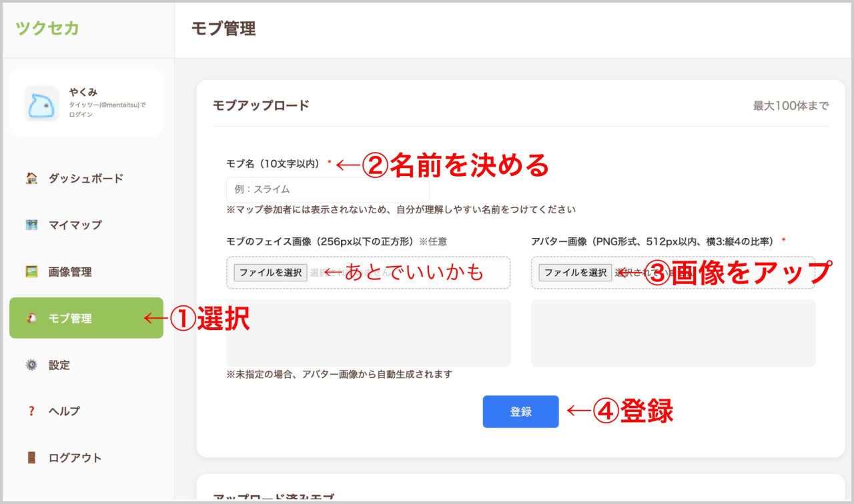854x504 pixels.
Task: Click the avatar image preview area
Action: tap(673, 333)
